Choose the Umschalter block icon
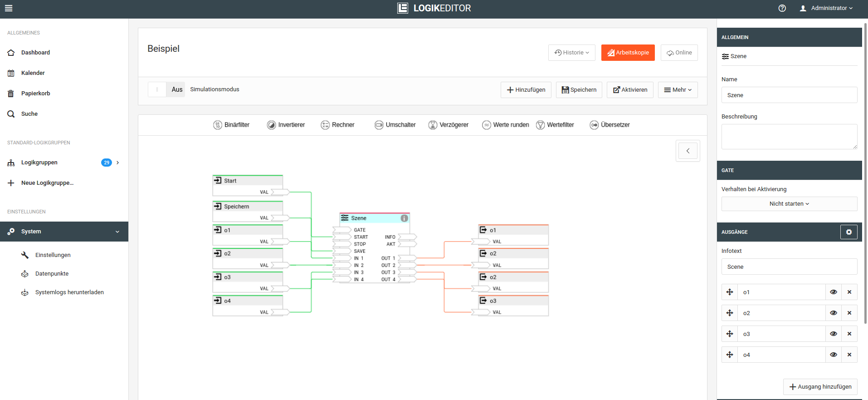 point(379,125)
